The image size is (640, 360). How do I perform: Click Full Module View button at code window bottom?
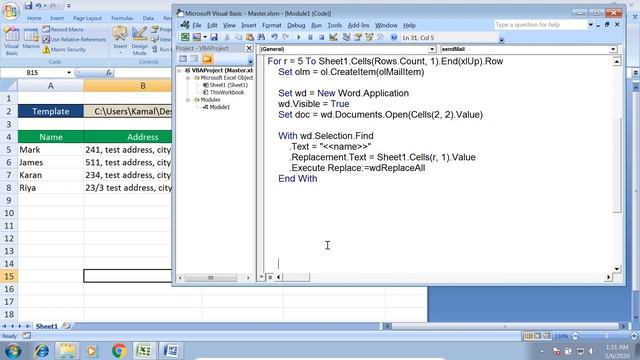click(269, 277)
